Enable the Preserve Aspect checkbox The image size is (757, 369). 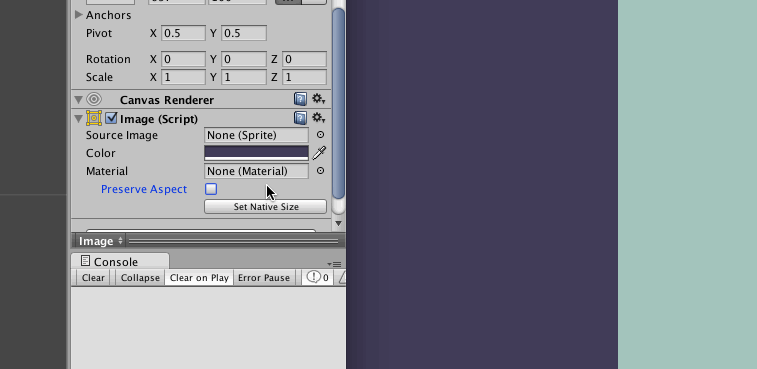211,189
